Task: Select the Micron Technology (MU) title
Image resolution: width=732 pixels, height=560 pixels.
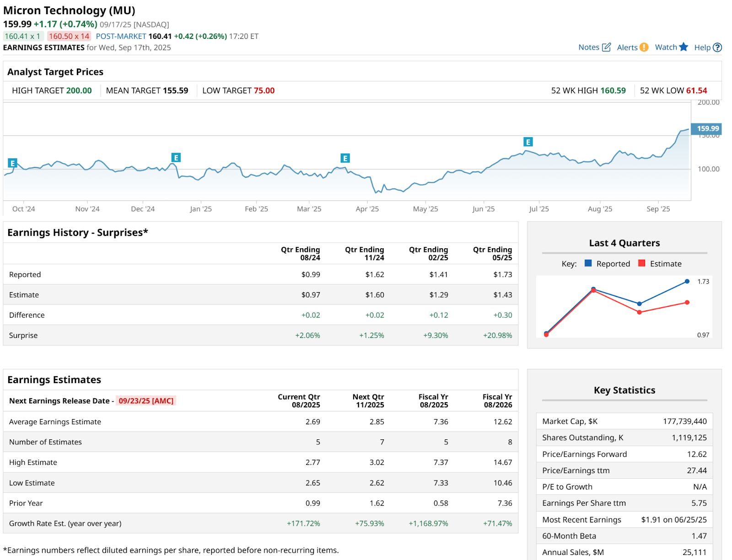Action: (69, 11)
